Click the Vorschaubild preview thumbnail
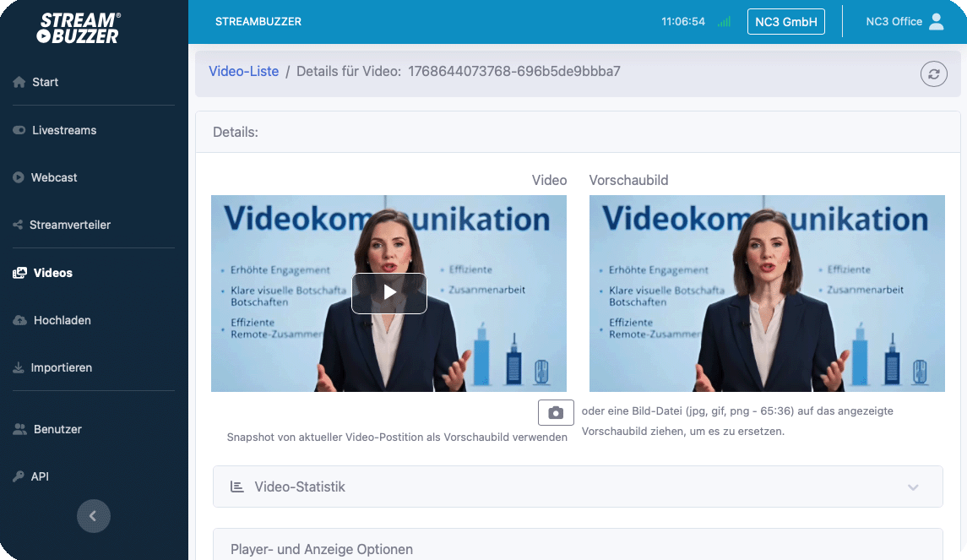 pyautogui.click(x=766, y=293)
